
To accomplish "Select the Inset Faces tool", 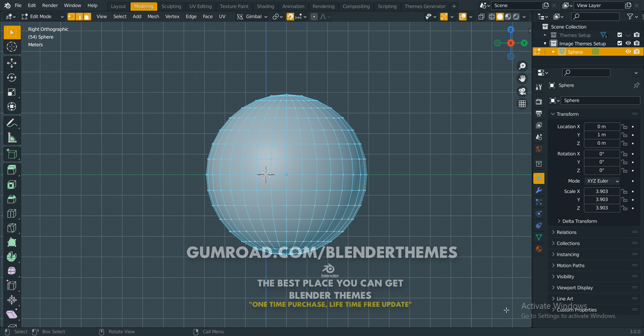I will 12,185.
